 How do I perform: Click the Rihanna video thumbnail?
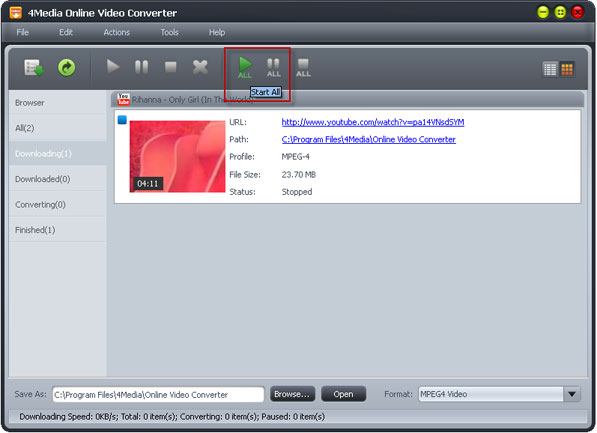pyautogui.click(x=177, y=157)
